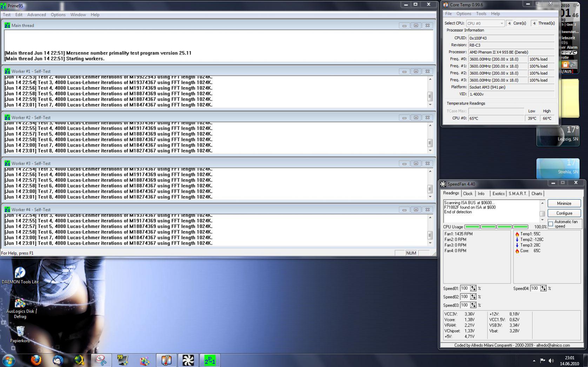Open the monitor-with-99 taskbar icon

tap(123, 360)
